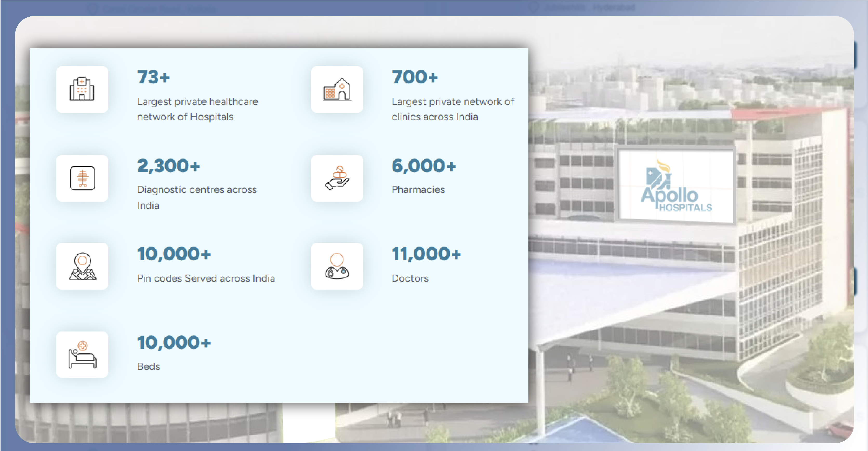Click the 'Doctors' label

[410, 278]
